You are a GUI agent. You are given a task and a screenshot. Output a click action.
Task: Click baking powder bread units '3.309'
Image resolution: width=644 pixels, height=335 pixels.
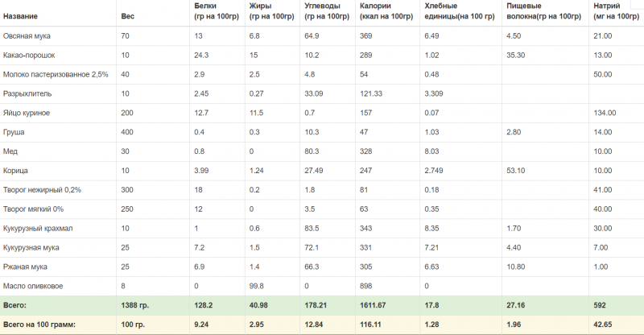pyautogui.click(x=434, y=93)
